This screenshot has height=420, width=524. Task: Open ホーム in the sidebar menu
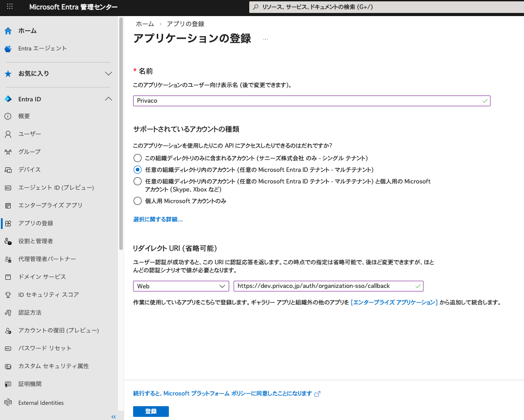27,31
